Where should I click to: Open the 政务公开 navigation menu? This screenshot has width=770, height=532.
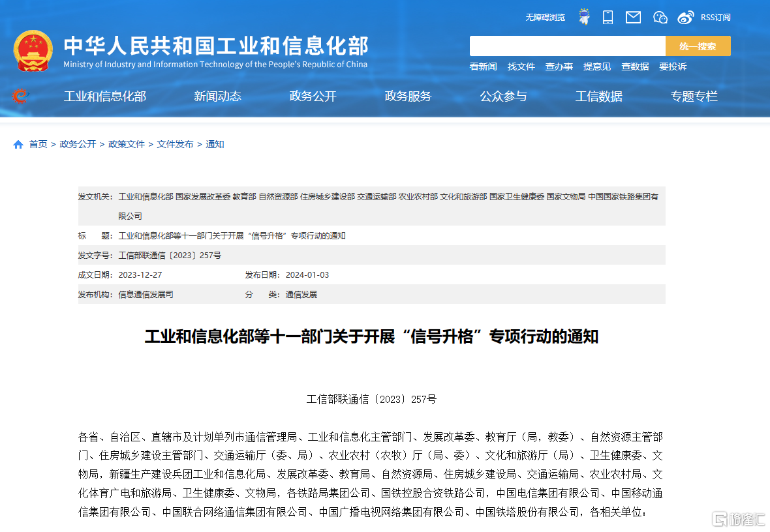coord(313,96)
